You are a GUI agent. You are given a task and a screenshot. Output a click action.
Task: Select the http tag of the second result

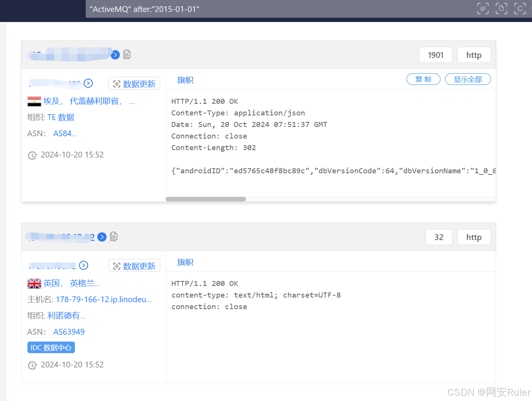[x=474, y=237]
